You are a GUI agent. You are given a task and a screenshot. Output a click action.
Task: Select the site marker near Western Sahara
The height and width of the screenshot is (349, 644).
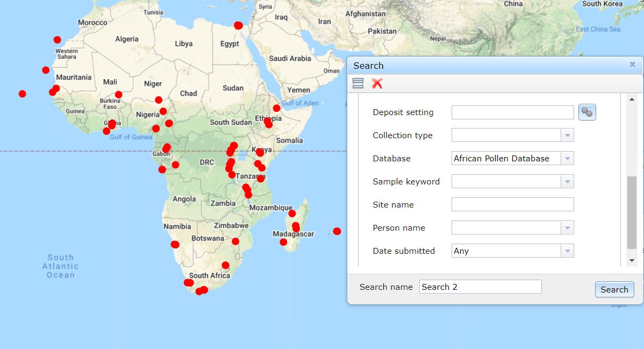[x=58, y=40]
